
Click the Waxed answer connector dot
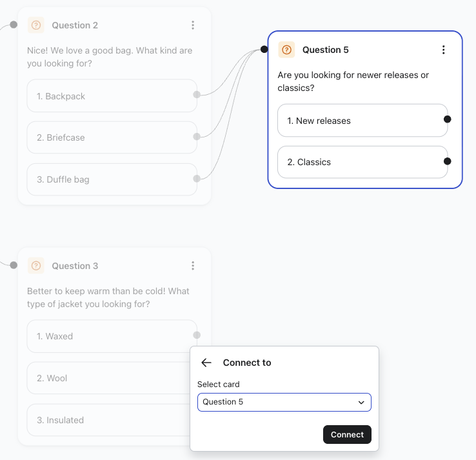197,335
